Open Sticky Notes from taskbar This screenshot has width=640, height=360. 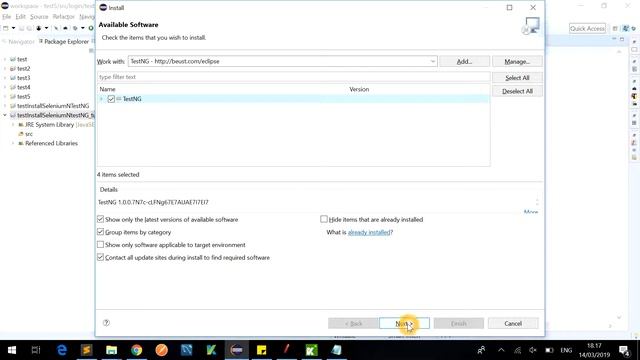[262, 350]
